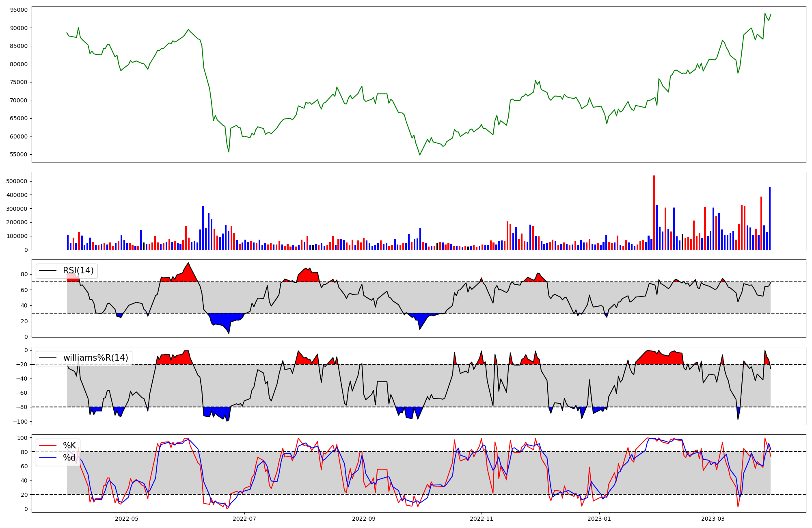Click the 2023-01 date tick label
The height and width of the screenshot is (528, 812).
point(599,519)
